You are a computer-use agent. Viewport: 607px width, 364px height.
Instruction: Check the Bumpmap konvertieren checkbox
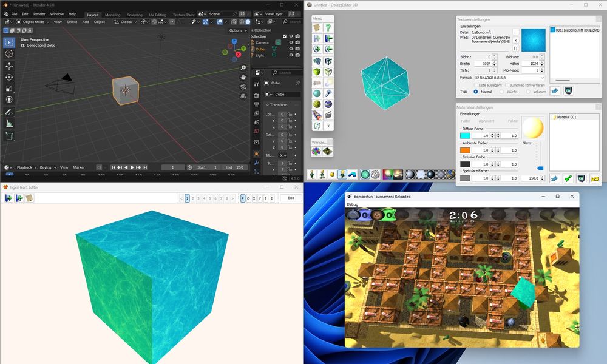click(507, 85)
